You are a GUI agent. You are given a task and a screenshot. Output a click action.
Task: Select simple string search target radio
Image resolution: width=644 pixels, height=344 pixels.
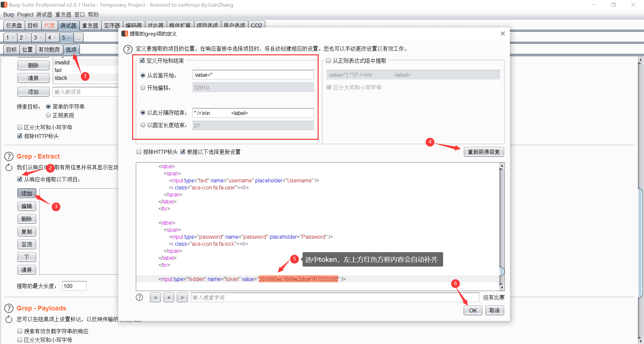[x=48, y=107]
